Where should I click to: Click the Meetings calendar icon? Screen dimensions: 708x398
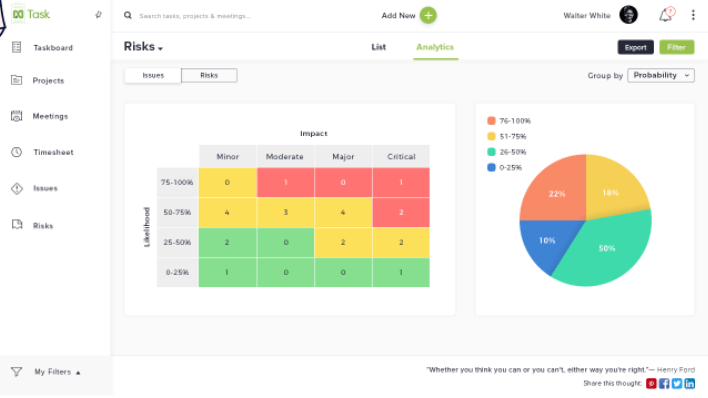coord(17,116)
